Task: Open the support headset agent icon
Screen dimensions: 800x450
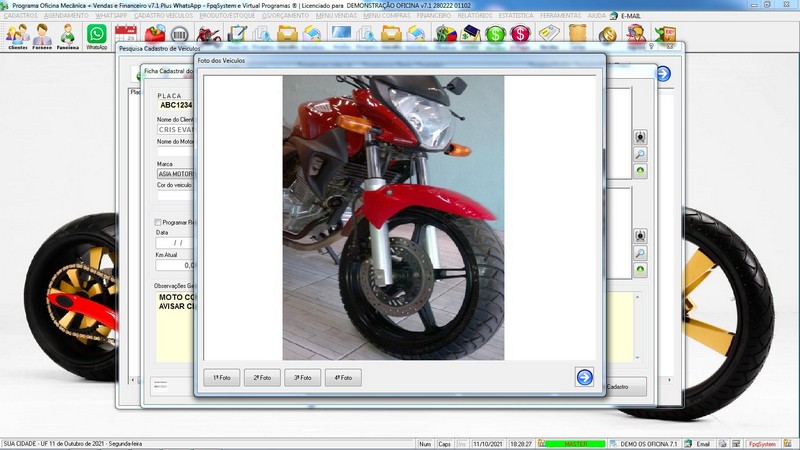Action: 636,34
